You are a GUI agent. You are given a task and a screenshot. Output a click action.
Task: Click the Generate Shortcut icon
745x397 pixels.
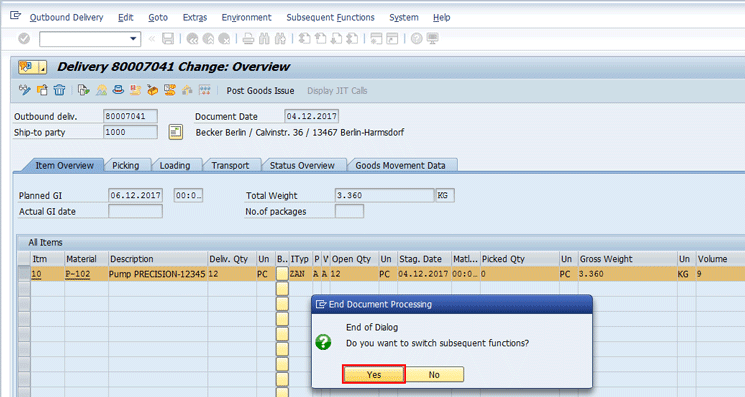[x=392, y=39]
